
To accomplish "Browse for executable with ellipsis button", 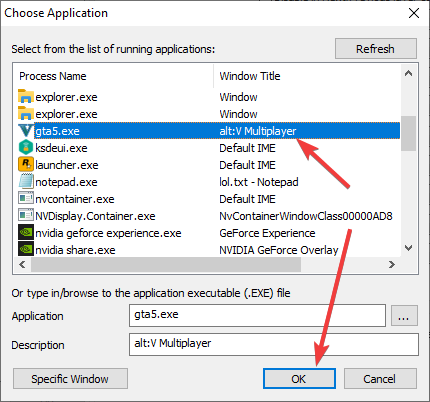I will 404,315.
